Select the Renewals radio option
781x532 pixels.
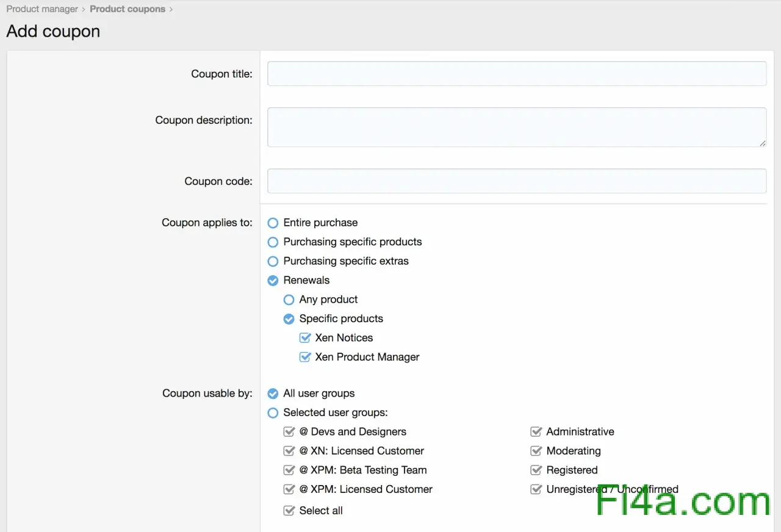point(273,281)
